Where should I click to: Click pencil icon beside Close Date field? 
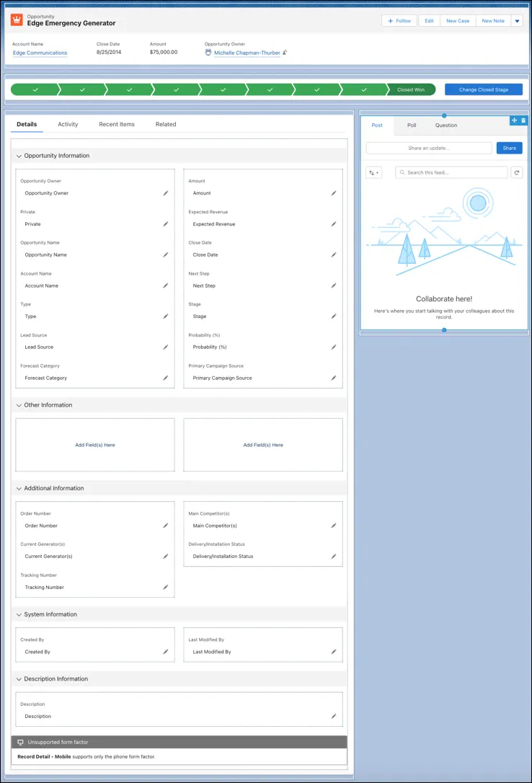[x=334, y=255]
